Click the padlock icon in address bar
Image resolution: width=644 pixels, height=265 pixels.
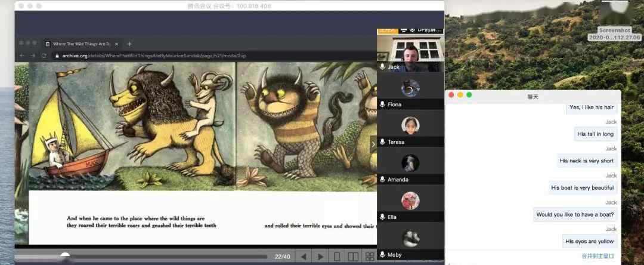pyautogui.click(x=57, y=56)
